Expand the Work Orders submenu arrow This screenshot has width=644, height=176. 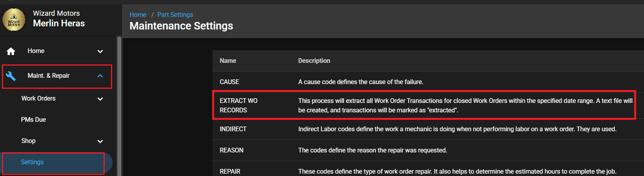click(100, 99)
